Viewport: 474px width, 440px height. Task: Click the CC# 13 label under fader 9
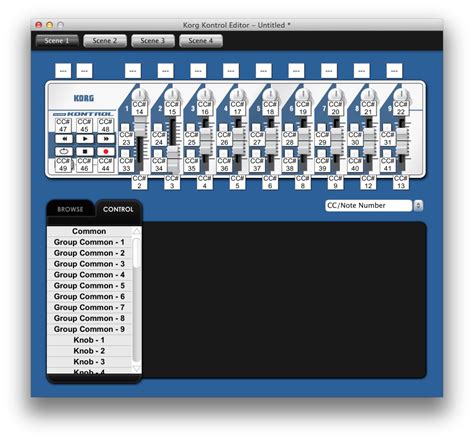pos(401,182)
